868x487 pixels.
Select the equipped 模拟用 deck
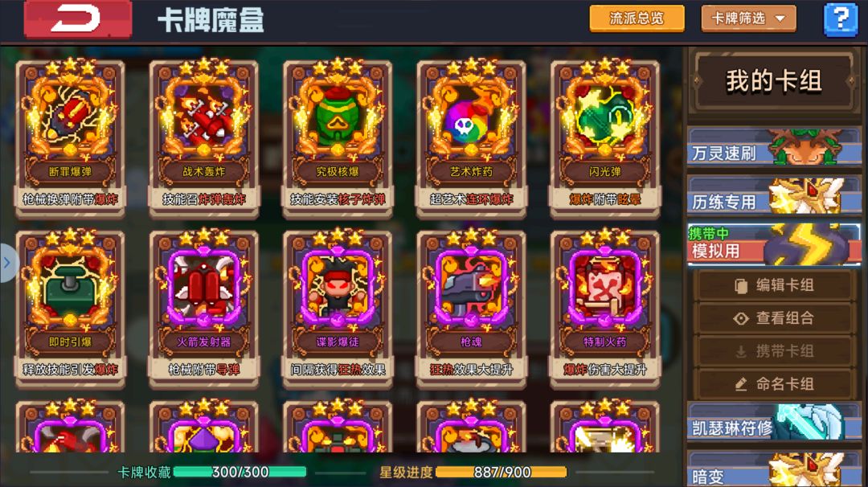pyautogui.click(x=774, y=244)
